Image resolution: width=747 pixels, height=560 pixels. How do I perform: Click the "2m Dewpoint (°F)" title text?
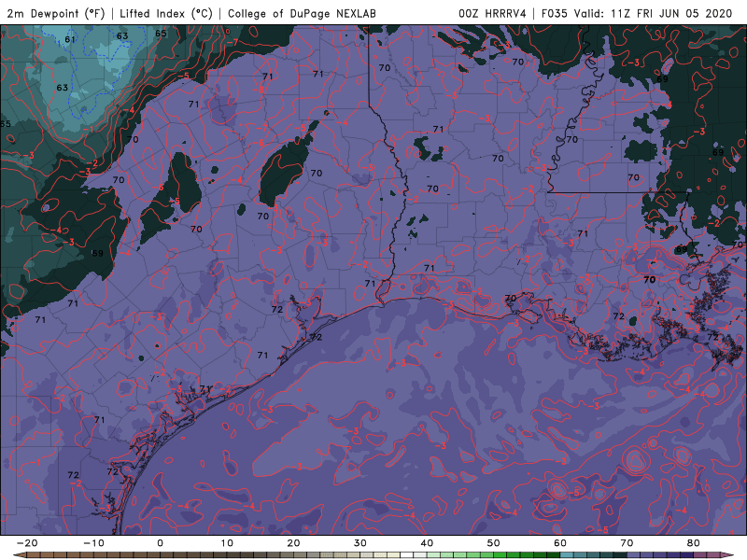[x=55, y=13]
